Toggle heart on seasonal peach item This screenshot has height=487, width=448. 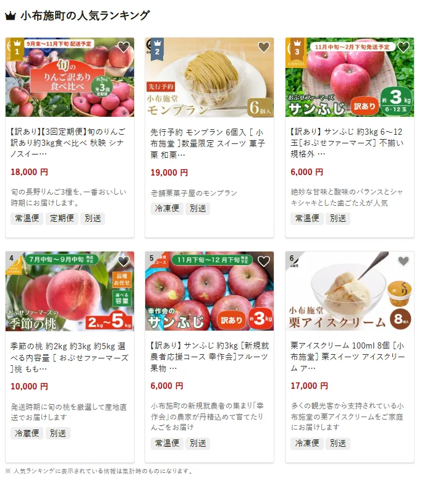coord(124,261)
